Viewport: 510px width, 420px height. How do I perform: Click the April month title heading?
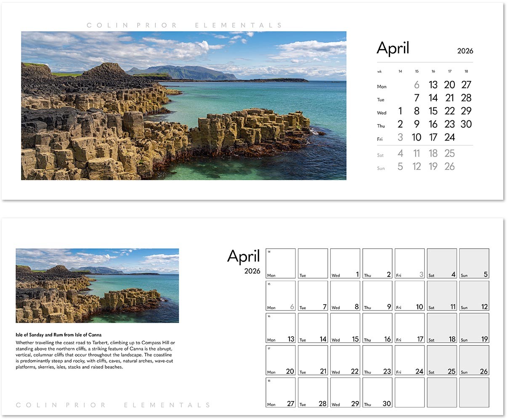coord(393,48)
